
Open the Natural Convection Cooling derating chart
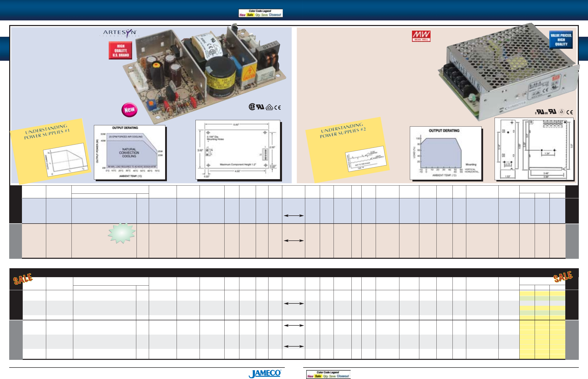(130, 152)
